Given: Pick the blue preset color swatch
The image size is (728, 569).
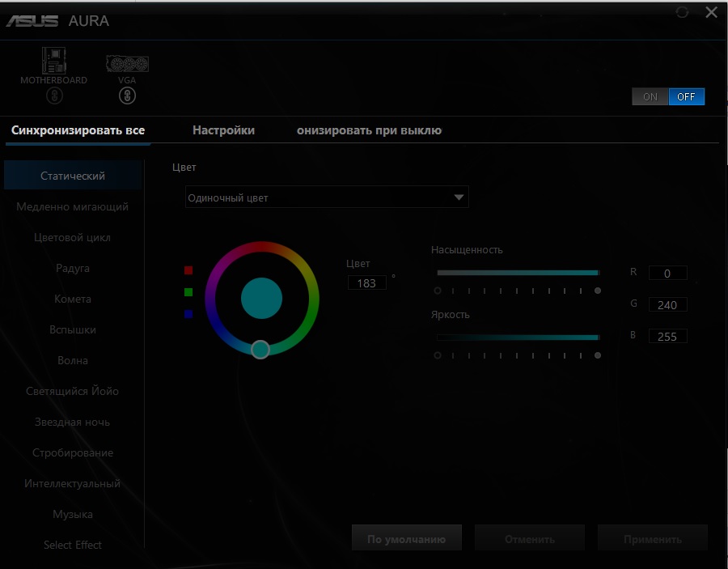Looking at the screenshot, I should pos(188,314).
